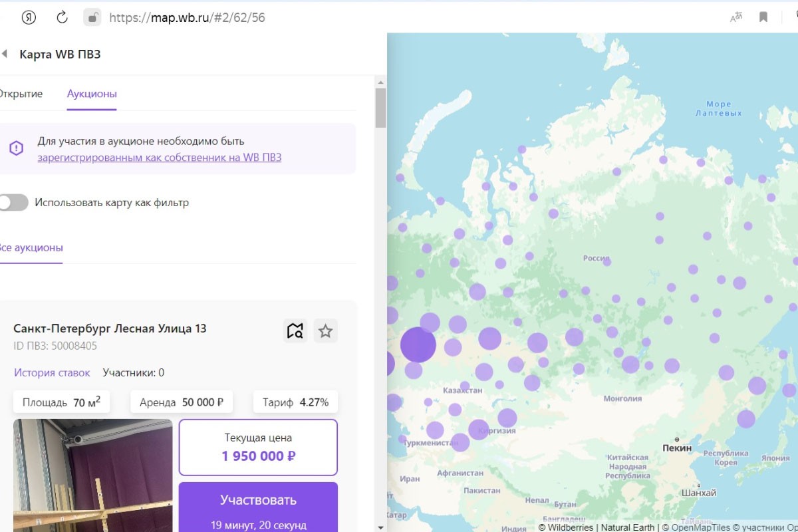Click the title Санкт-Петербург Лесная Улица 13

tap(110, 329)
